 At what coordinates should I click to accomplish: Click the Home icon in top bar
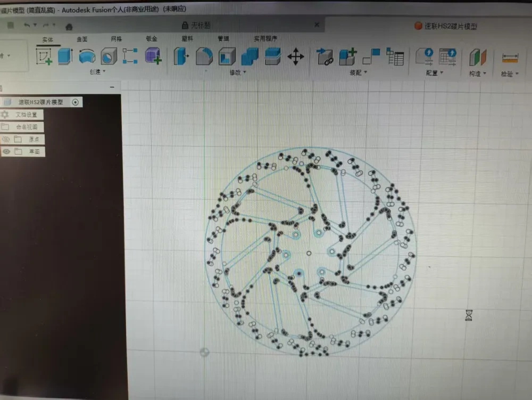tap(69, 27)
